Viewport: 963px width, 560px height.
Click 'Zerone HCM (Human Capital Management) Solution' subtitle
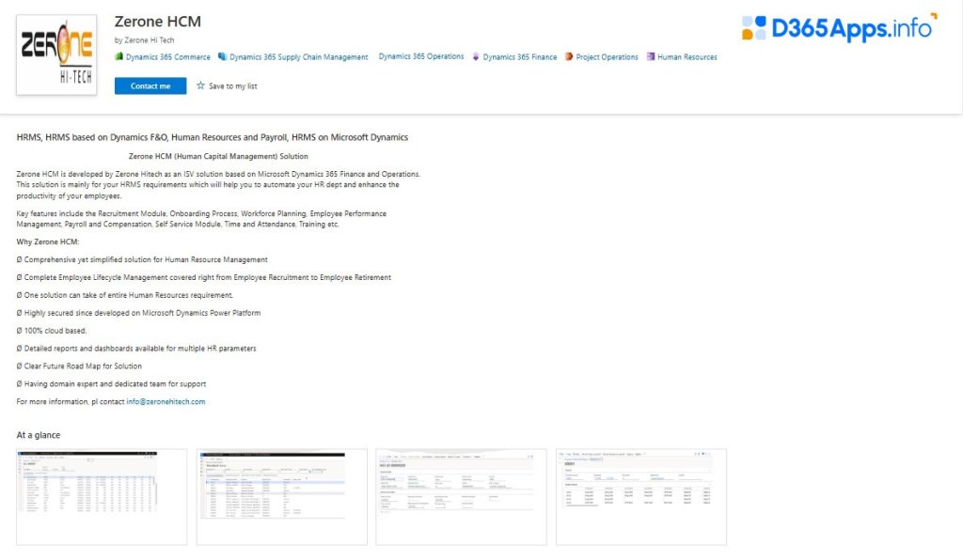218,156
